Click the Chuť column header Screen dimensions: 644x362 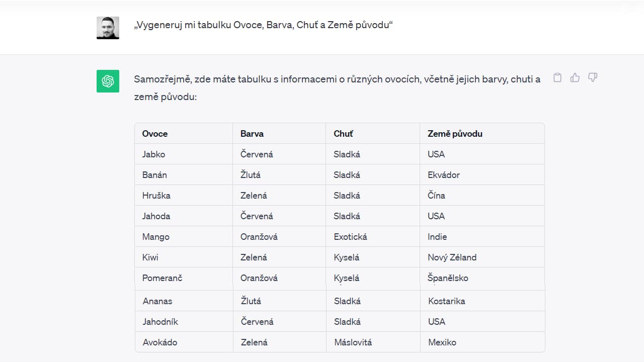tap(343, 134)
